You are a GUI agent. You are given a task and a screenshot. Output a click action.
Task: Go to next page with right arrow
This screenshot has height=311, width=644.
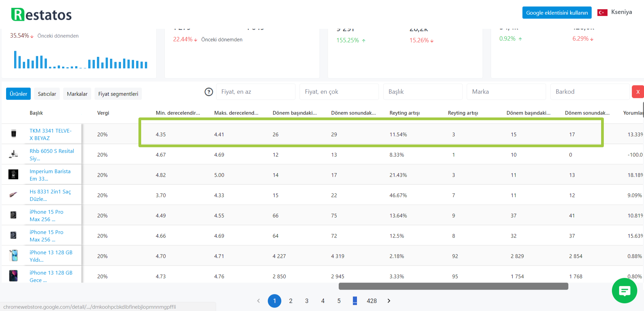389,301
